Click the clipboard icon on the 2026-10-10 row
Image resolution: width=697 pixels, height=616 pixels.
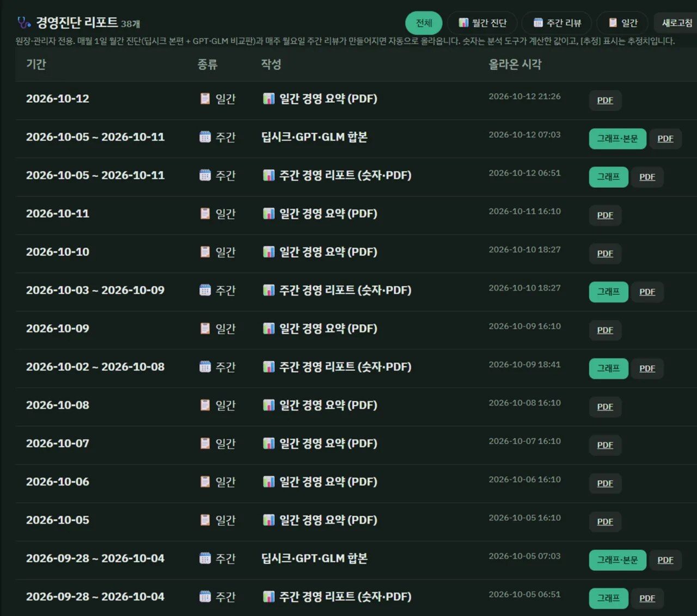205,251
